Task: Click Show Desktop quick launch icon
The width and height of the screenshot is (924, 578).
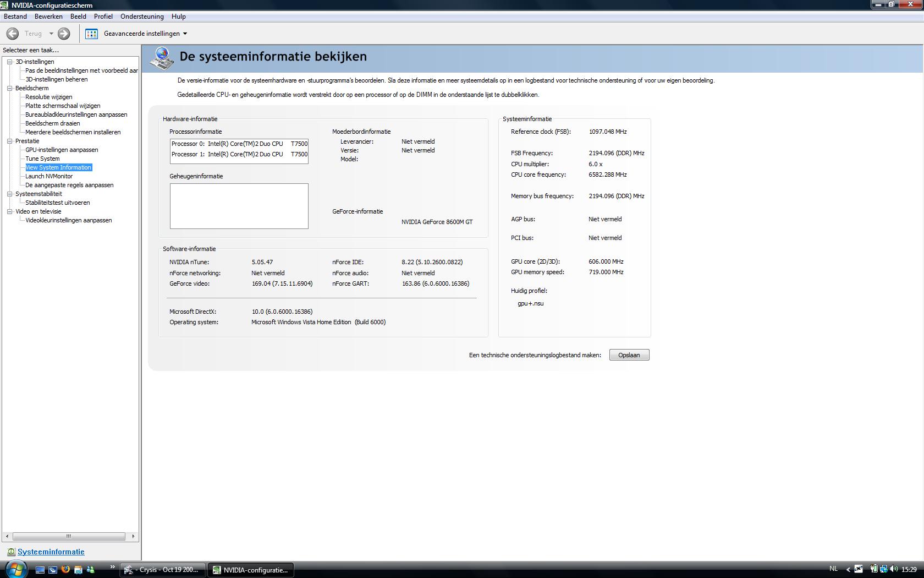Action: pyautogui.click(x=40, y=570)
